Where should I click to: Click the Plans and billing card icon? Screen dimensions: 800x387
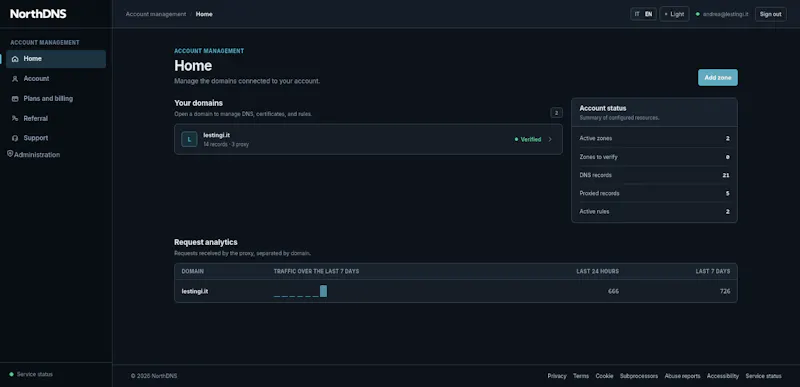coord(15,99)
